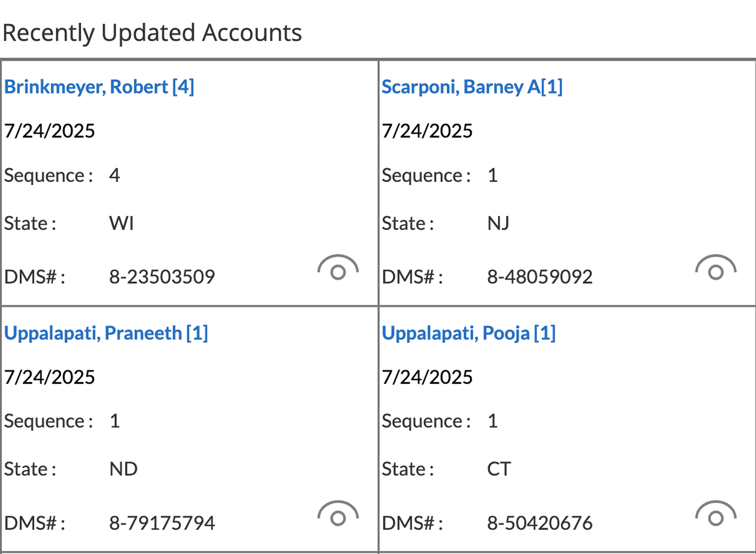The height and width of the screenshot is (554, 756).
Task: Click the Sequence value 4 for Brinkmeyer
Action: click(x=115, y=175)
